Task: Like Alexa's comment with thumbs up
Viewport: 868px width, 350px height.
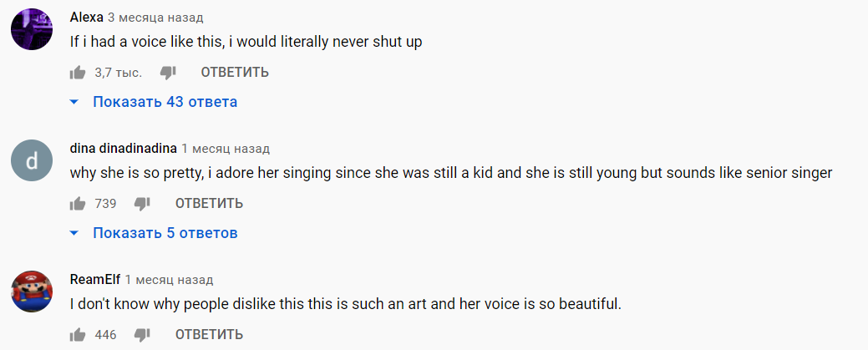Action: pyautogui.click(x=79, y=73)
